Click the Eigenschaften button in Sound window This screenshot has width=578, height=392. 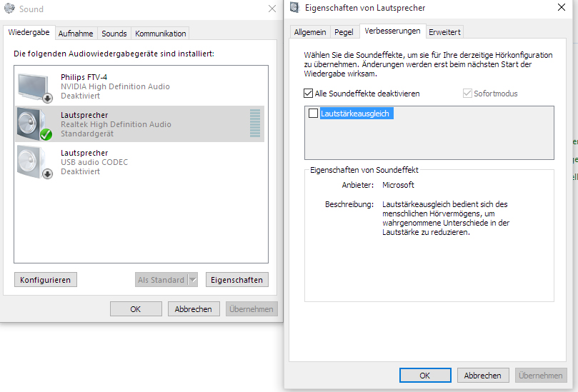[237, 280]
